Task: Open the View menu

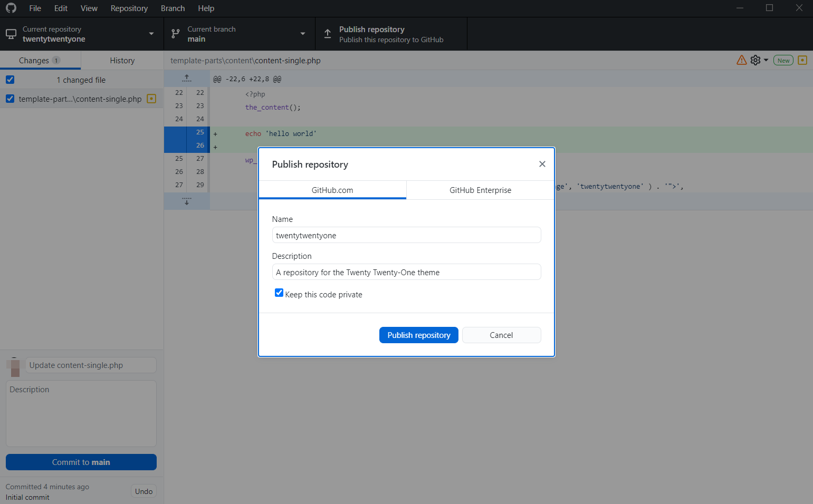Action: coord(89,8)
